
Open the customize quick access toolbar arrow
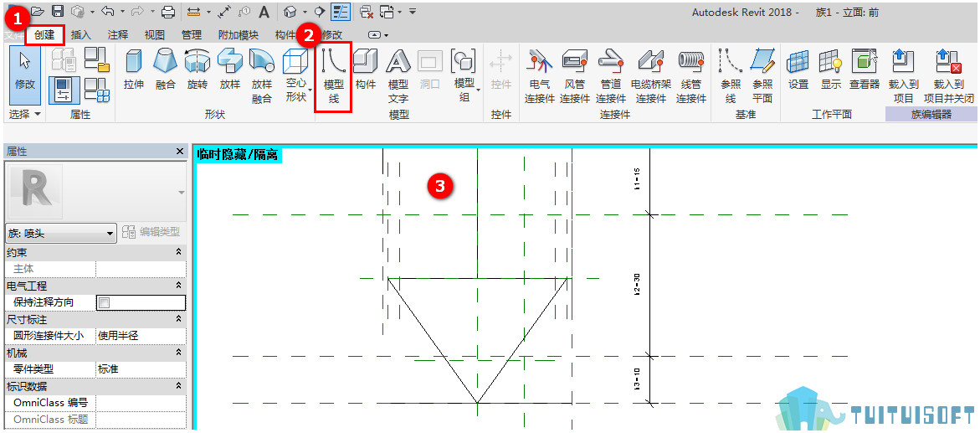tap(413, 11)
